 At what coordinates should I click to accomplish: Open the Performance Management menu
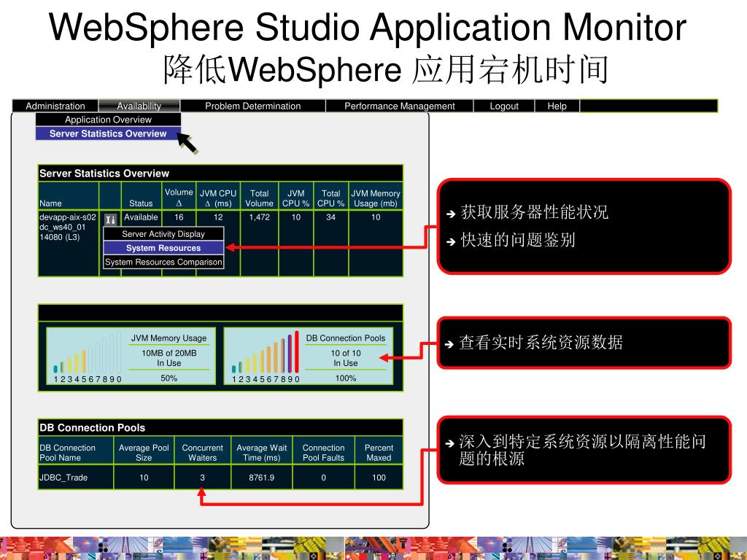click(400, 106)
